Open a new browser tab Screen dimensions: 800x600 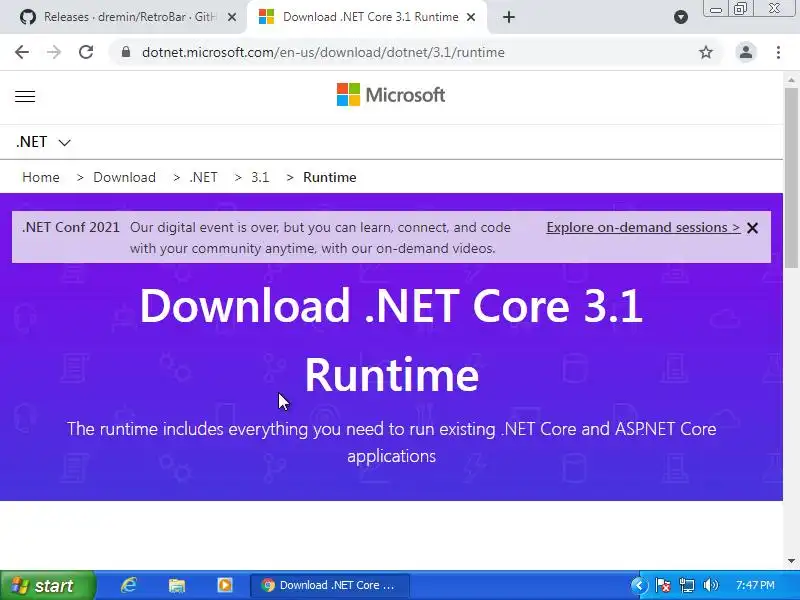509,17
